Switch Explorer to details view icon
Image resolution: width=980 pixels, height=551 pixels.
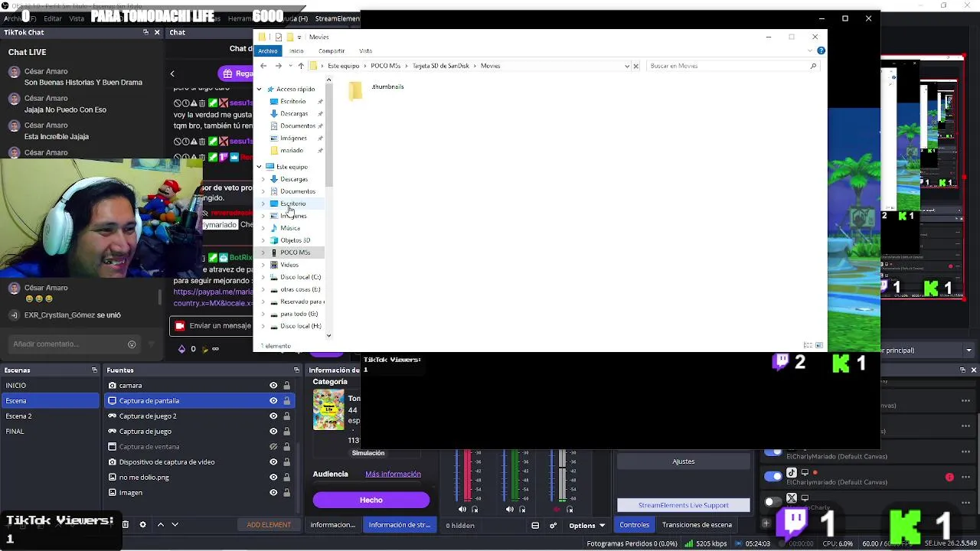[808, 346]
